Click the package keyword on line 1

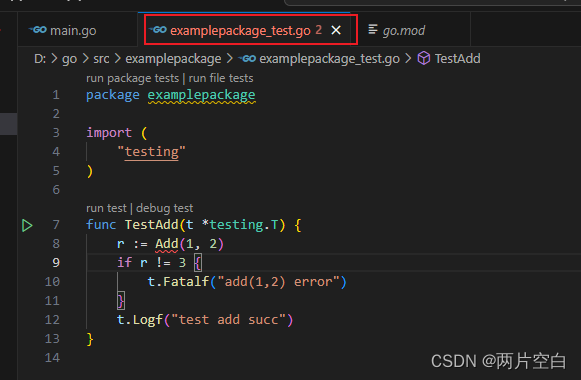(113, 95)
